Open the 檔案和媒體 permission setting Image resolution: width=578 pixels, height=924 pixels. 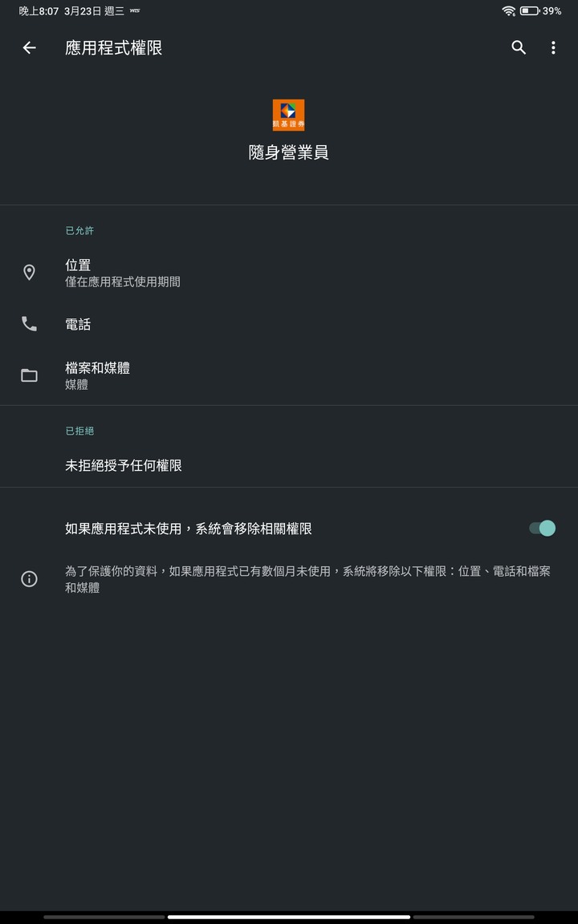pos(289,375)
